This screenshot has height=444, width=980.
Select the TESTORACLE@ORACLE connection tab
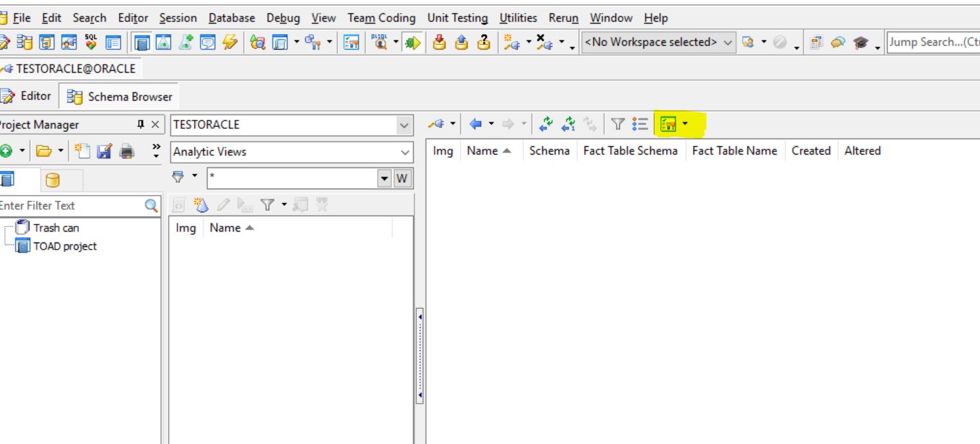69,69
